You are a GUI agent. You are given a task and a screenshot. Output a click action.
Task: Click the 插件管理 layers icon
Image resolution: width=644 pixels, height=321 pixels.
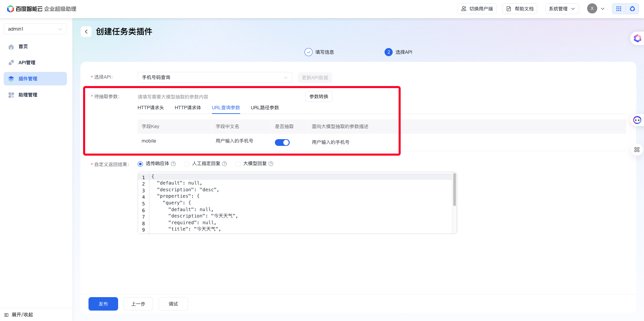point(11,79)
